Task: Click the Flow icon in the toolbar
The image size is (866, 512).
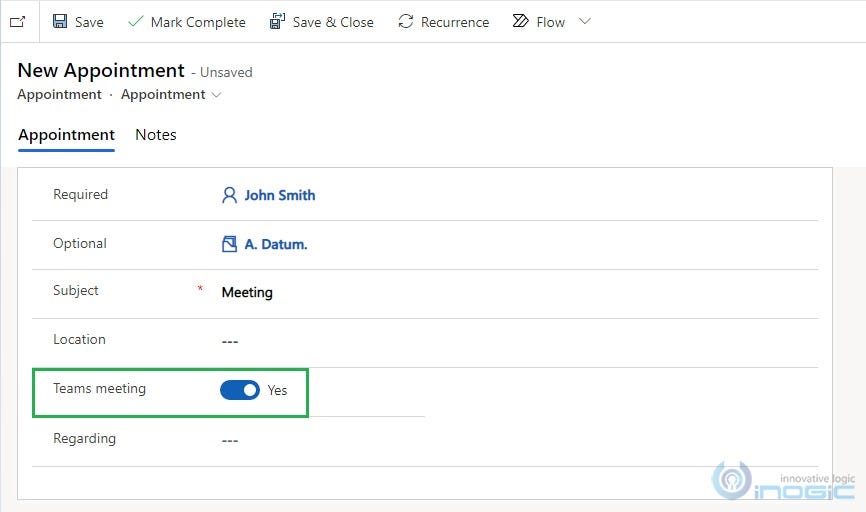Action: click(520, 22)
